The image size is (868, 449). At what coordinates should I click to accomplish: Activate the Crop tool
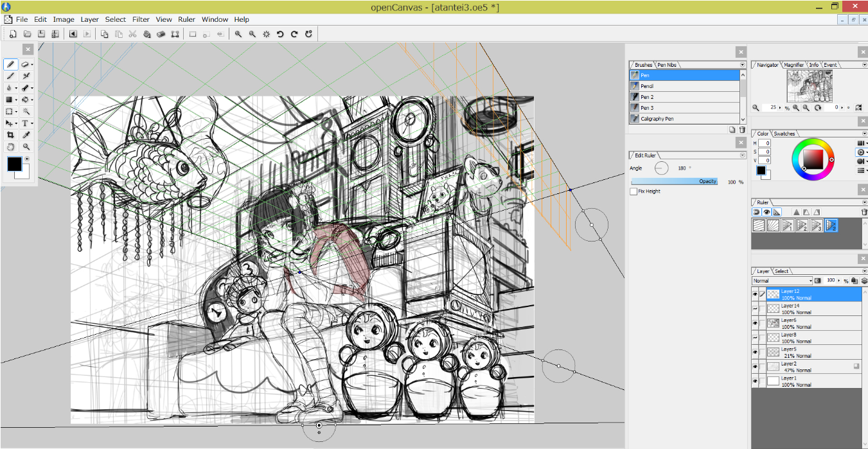coord(10,135)
